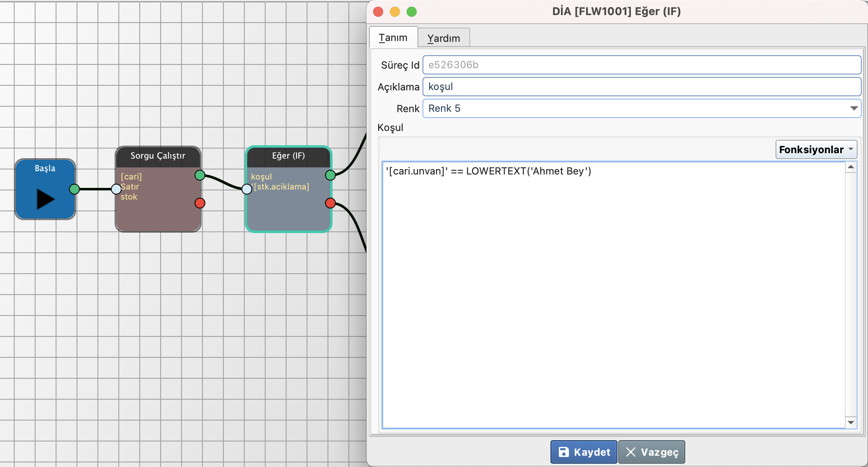Open the Fonksiyonlar dropdown menu
Viewport: 868px width, 467px height.
[816, 149]
